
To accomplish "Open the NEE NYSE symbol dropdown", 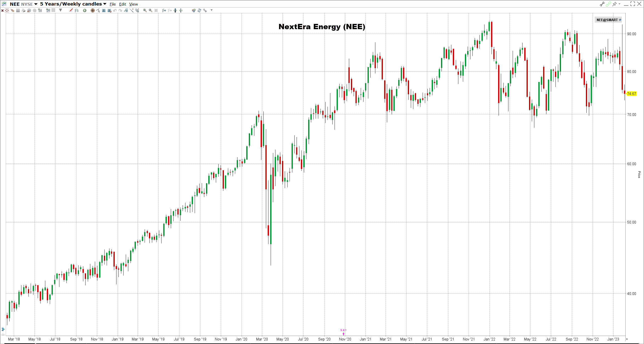I will tap(36, 4).
